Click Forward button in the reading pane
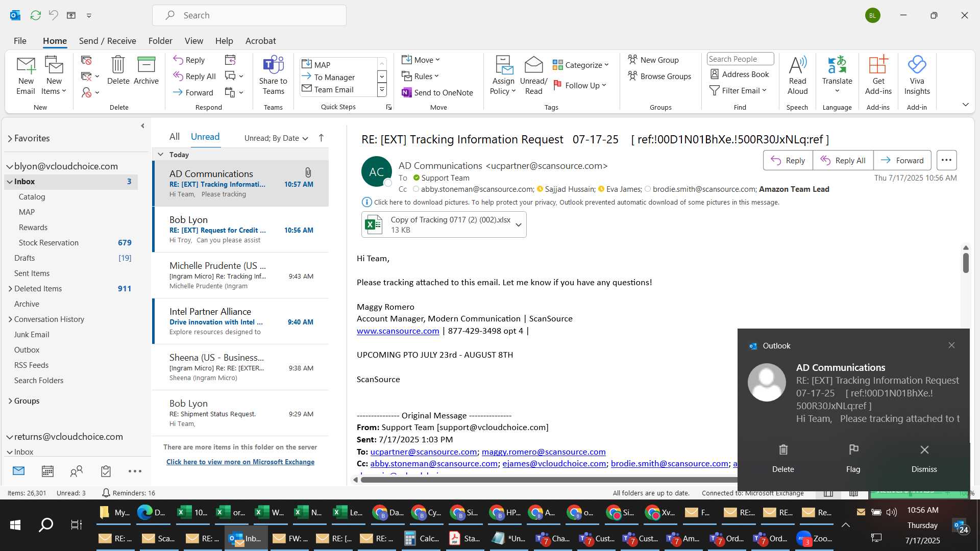Screen dimensions: 980x551 coord(902,160)
